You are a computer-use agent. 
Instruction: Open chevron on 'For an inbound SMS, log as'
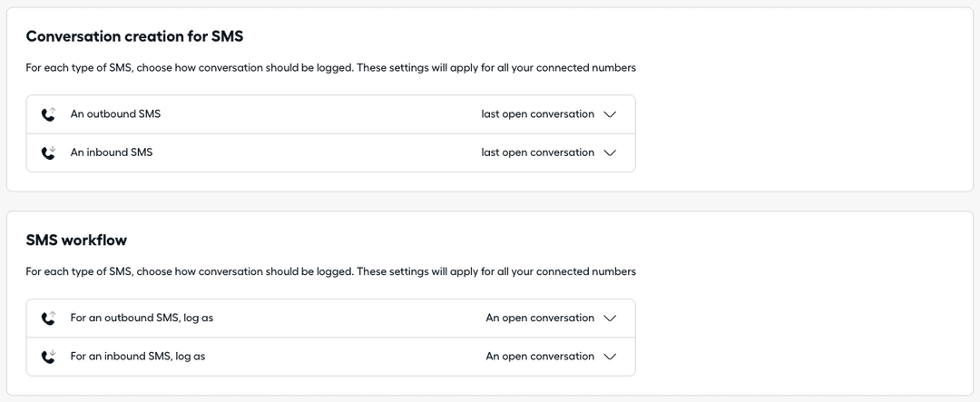pos(610,357)
